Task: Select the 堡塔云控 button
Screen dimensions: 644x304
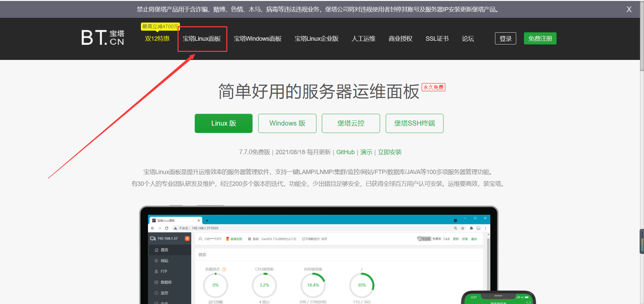Action: point(351,123)
